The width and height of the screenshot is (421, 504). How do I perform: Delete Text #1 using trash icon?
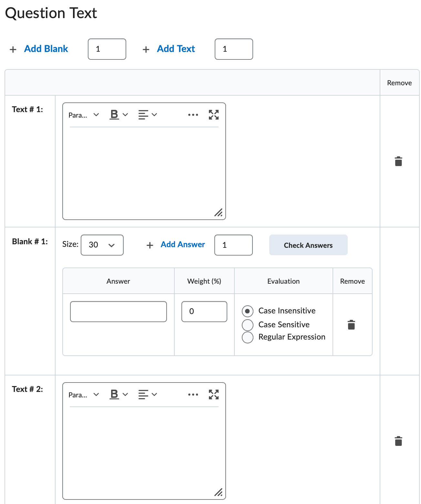(x=398, y=161)
